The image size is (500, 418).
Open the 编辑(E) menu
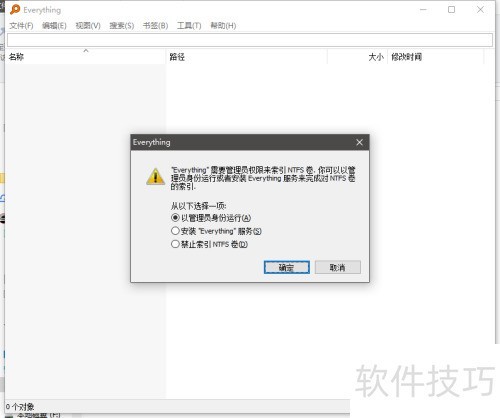(x=54, y=26)
